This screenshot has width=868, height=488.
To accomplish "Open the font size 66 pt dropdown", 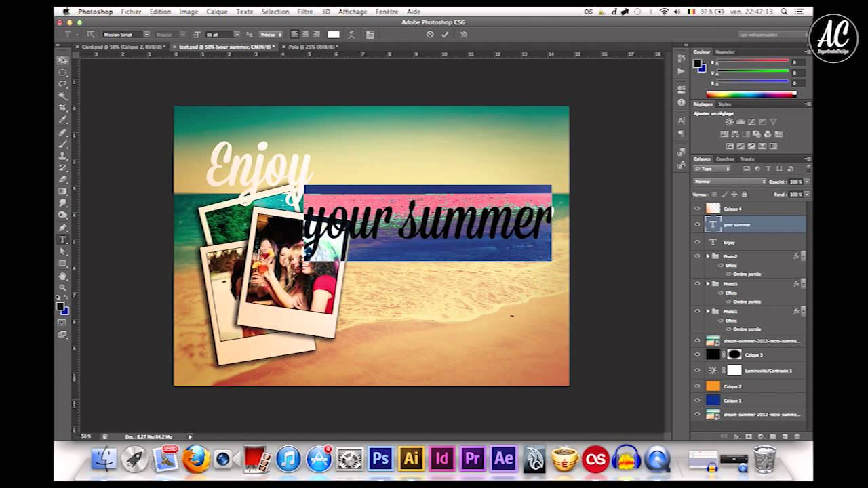I will click(237, 34).
